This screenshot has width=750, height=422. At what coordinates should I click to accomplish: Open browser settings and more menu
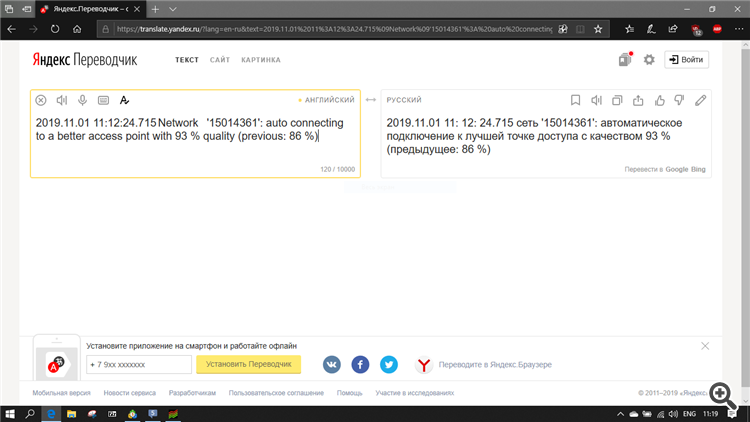point(739,29)
